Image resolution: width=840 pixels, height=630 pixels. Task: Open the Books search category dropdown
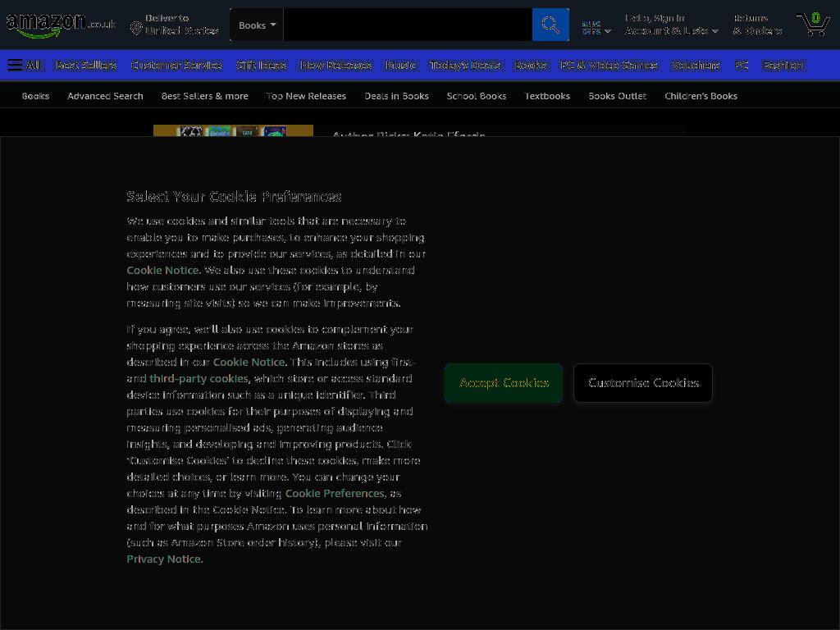pyautogui.click(x=257, y=25)
